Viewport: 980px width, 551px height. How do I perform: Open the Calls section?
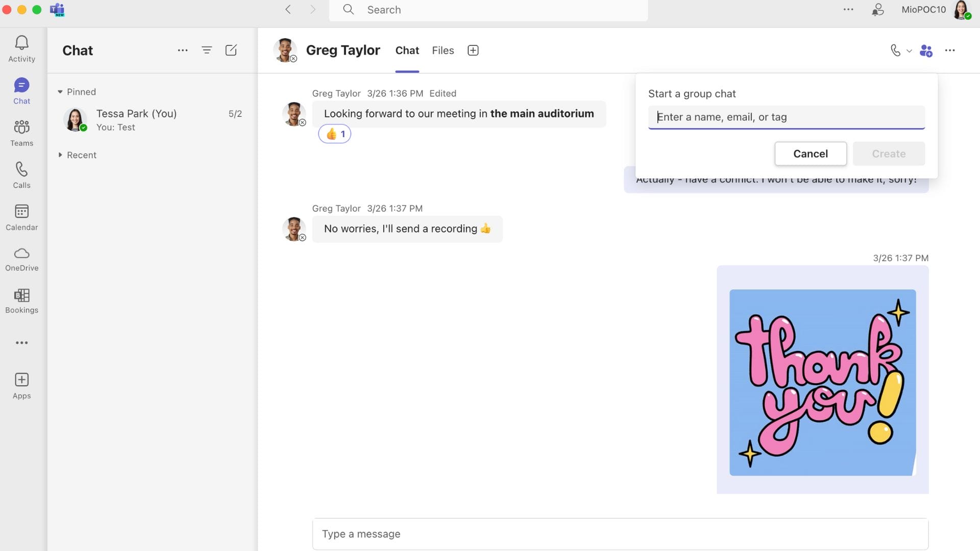[21, 175]
